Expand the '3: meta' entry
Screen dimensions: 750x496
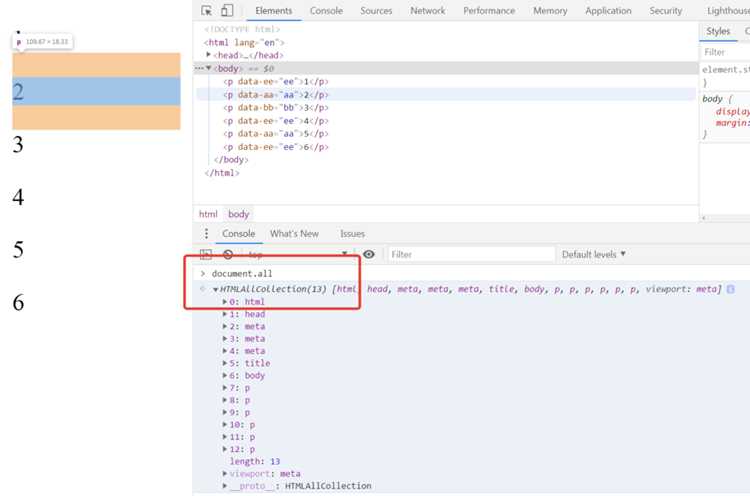pos(224,339)
